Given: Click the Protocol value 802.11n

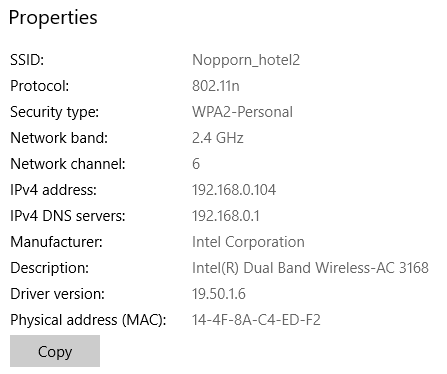Looking at the screenshot, I should pyautogui.click(x=216, y=86).
